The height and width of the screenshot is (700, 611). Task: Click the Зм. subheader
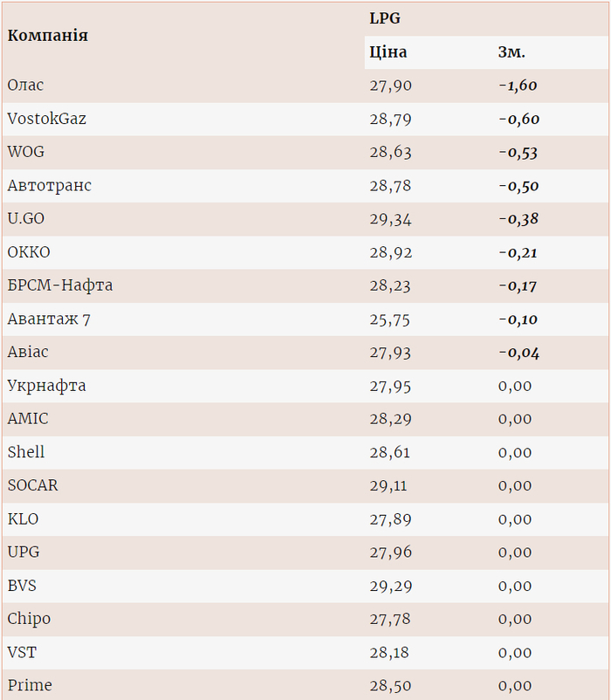(x=511, y=52)
